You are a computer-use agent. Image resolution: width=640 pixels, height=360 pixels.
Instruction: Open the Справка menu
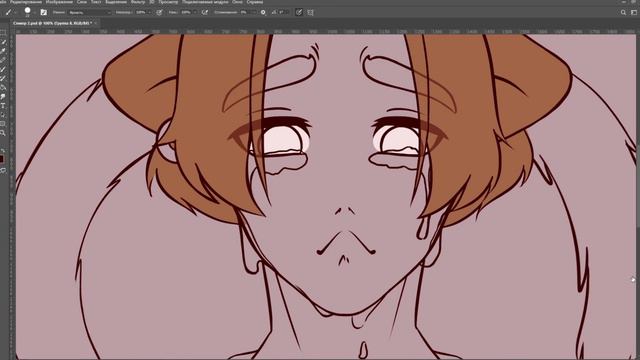click(x=255, y=2)
